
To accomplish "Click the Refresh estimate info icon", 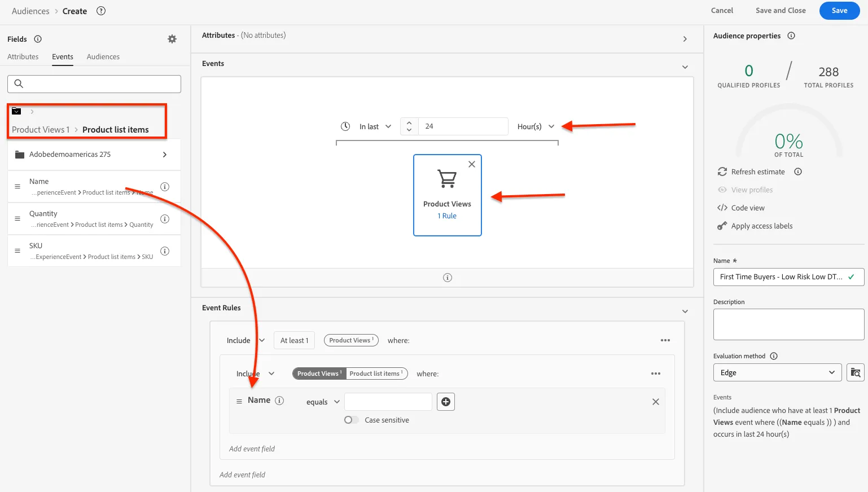I will pyautogui.click(x=798, y=172).
